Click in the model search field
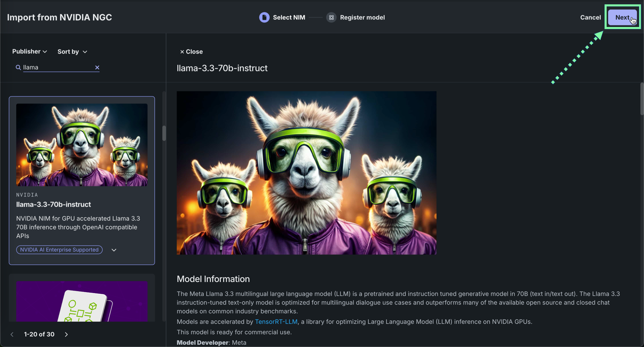 [58, 67]
